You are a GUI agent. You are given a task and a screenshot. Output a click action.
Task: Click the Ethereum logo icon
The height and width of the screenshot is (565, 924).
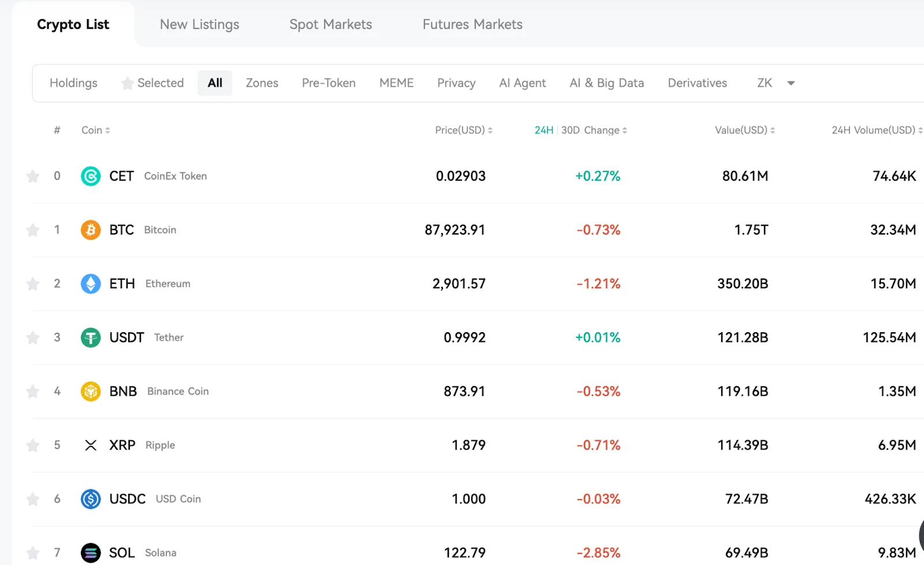(91, 284)
